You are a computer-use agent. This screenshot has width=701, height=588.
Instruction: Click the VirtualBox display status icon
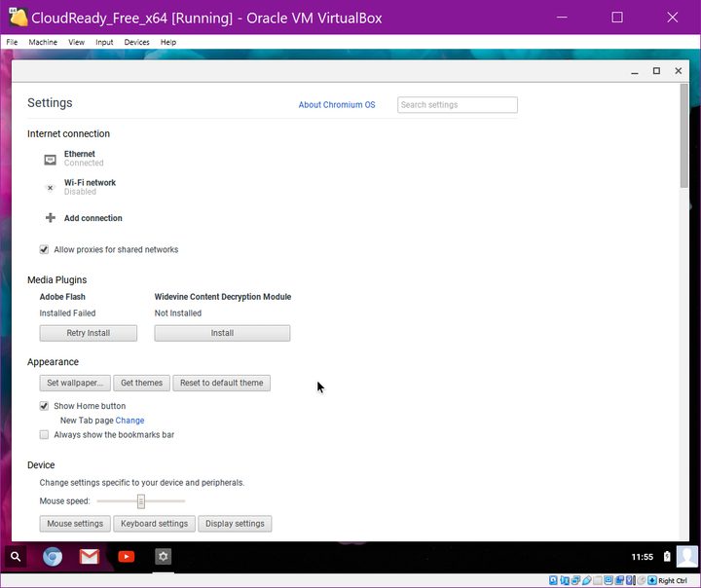click(609, 580)
